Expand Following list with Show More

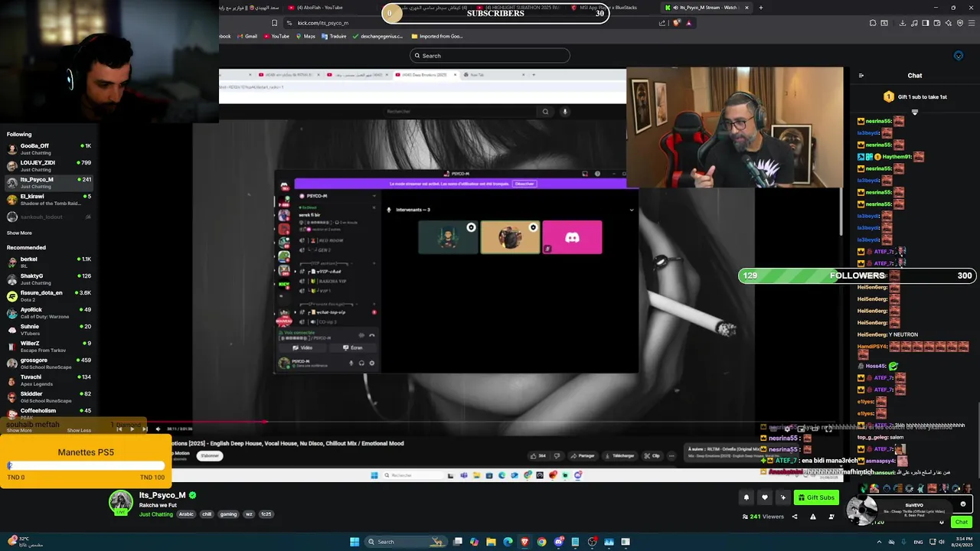19,233
